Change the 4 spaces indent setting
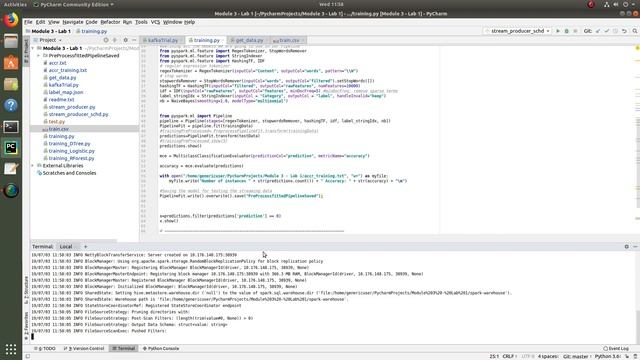 point(548,356)
